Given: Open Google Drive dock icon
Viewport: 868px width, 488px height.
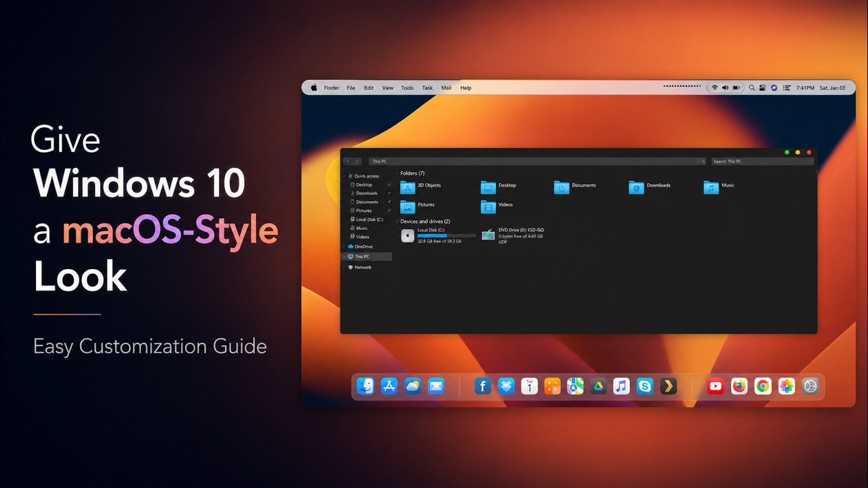Looking at the screenshot, I should pos(598,386).
